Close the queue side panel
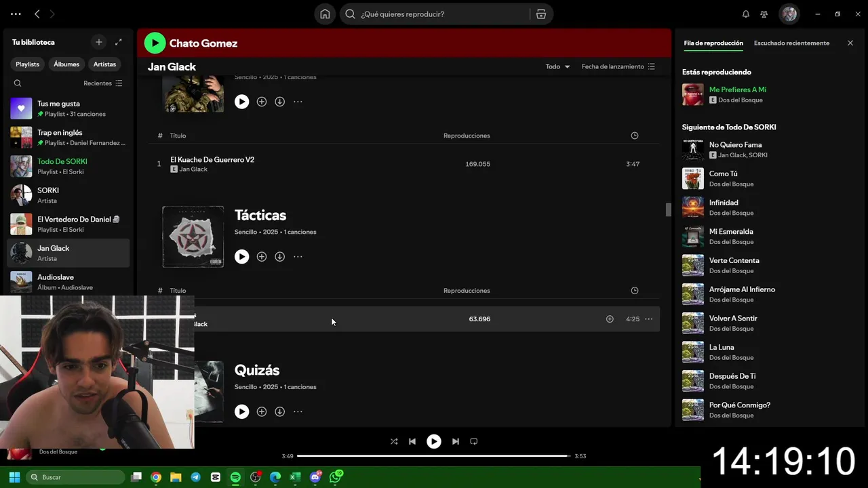 850,43
